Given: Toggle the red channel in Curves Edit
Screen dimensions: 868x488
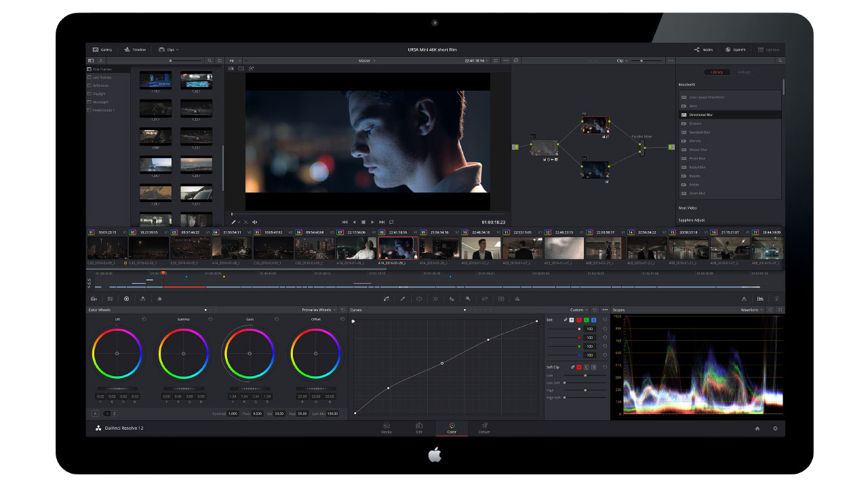Looking at the screenshot, I should (x=579, y=319).
